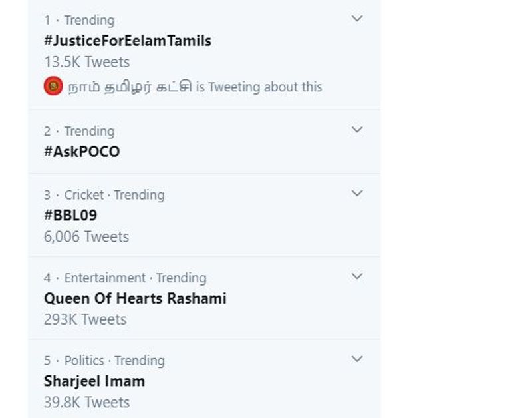Viewport: 532px width, 418px height.
Task: Select the '5 · Politics · Trending' label
Action: tap(104, 361)
